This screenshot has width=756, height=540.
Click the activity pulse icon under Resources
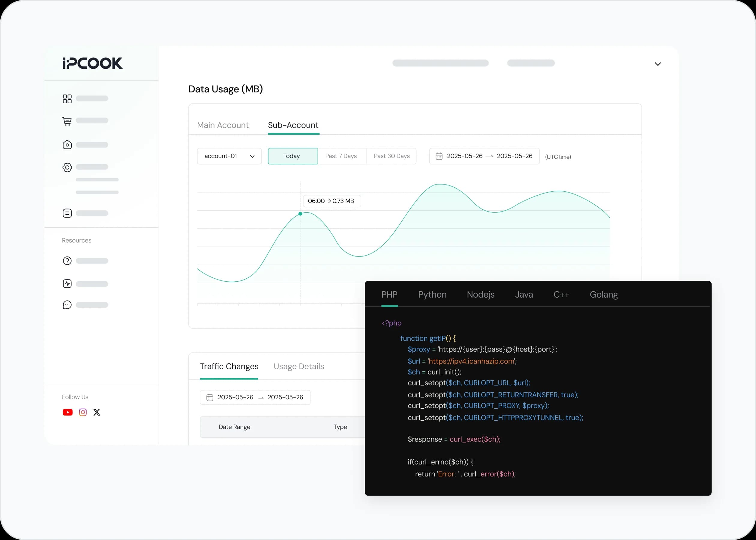pos(67,283)
